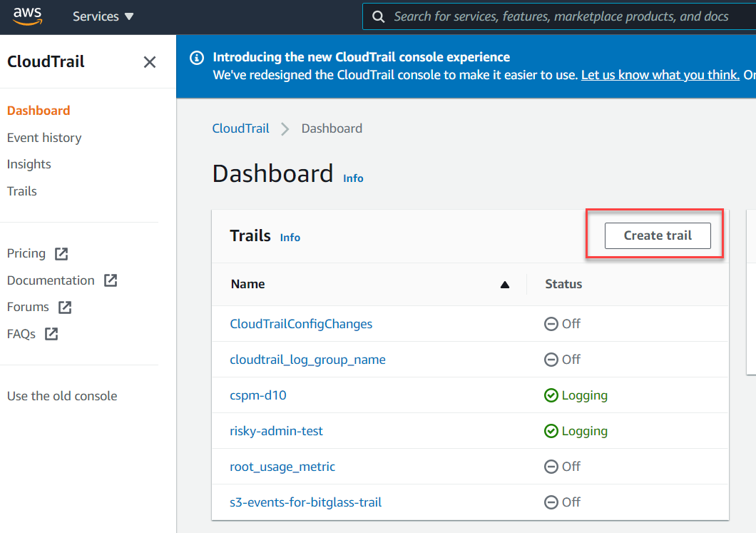Switch to the old console
The width and height of the screenshot is (756, 533).
(x=61, y=395)
